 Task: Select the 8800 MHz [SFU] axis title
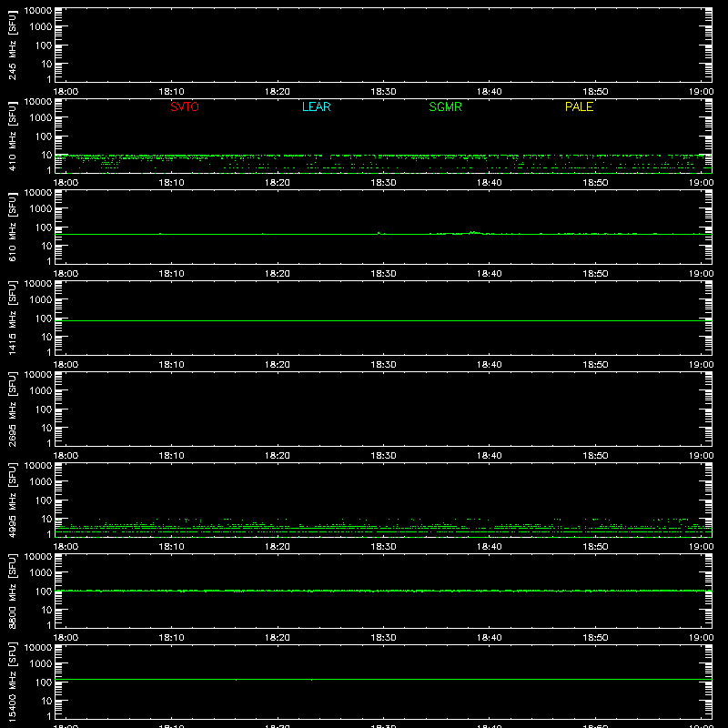[13, 591]
